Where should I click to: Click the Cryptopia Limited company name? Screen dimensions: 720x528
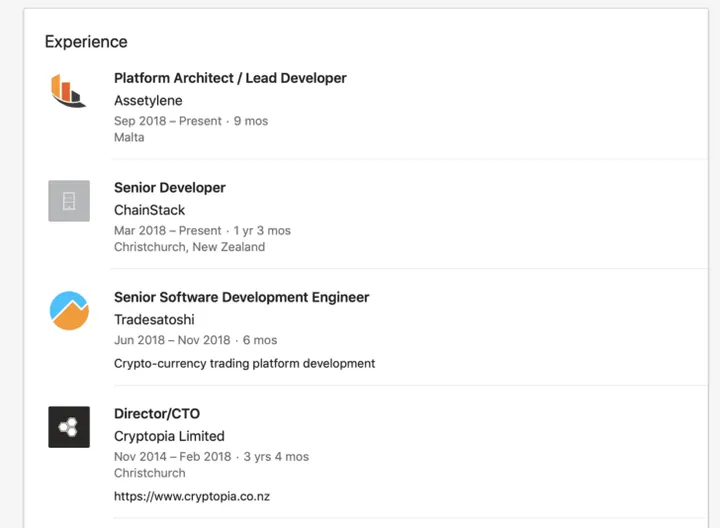coord(169,436)
